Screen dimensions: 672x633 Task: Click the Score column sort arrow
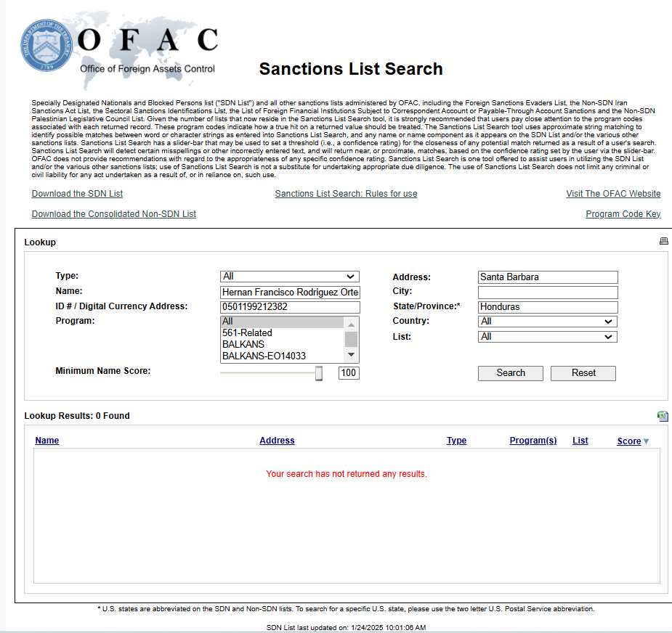point(646,441)
